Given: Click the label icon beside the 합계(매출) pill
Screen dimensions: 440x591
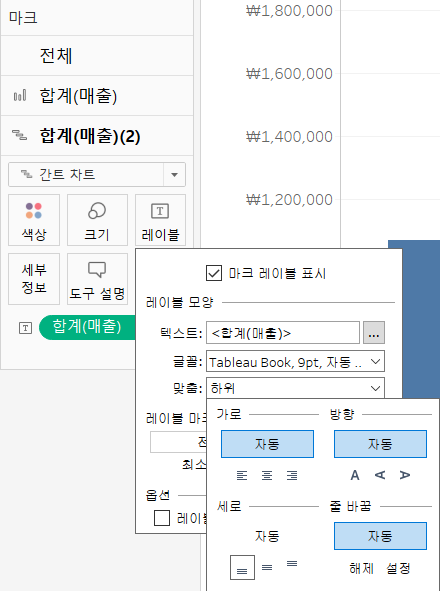Looking at the screenshot, I should 25,328.
